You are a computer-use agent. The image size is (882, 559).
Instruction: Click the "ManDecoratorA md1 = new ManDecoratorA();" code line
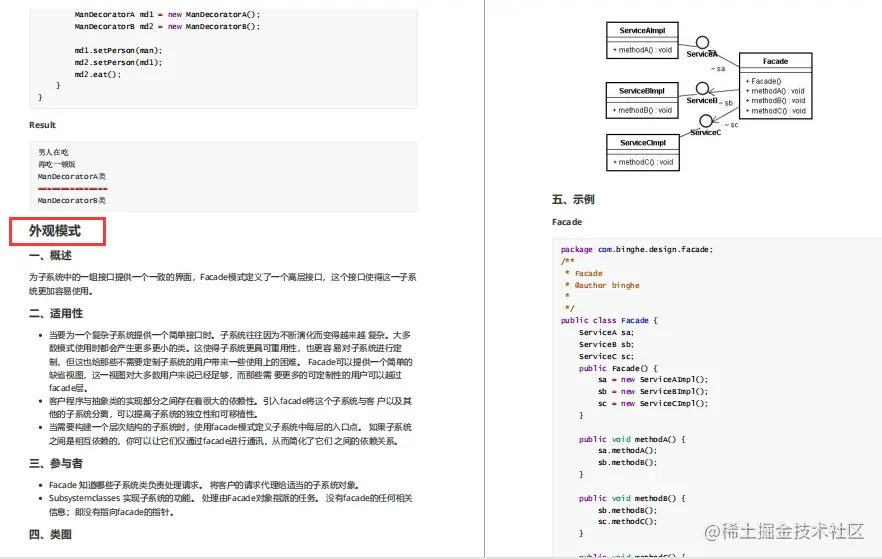click(167, 15)
